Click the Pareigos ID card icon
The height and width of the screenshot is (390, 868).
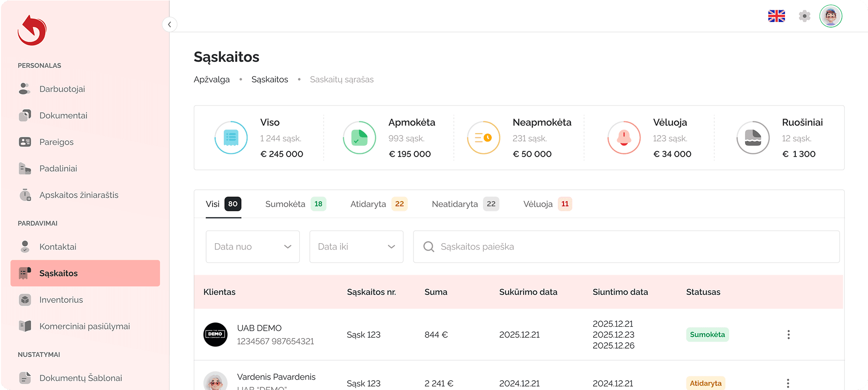point(25,142)
